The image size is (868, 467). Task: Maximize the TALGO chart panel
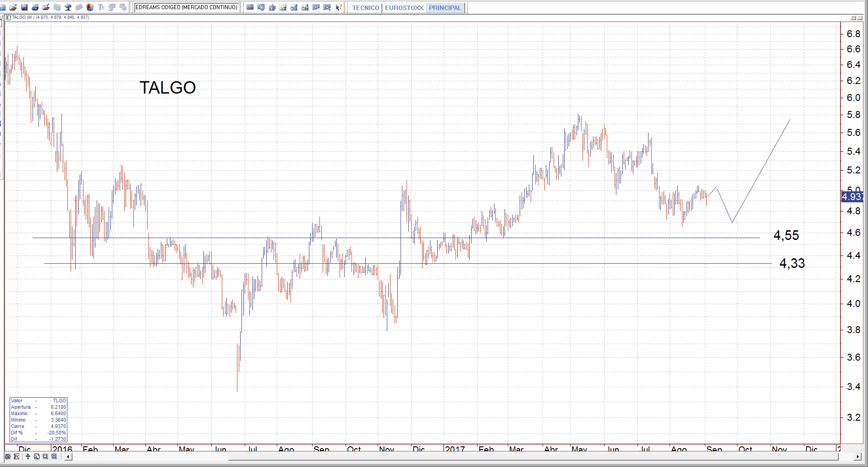[853, 18]
